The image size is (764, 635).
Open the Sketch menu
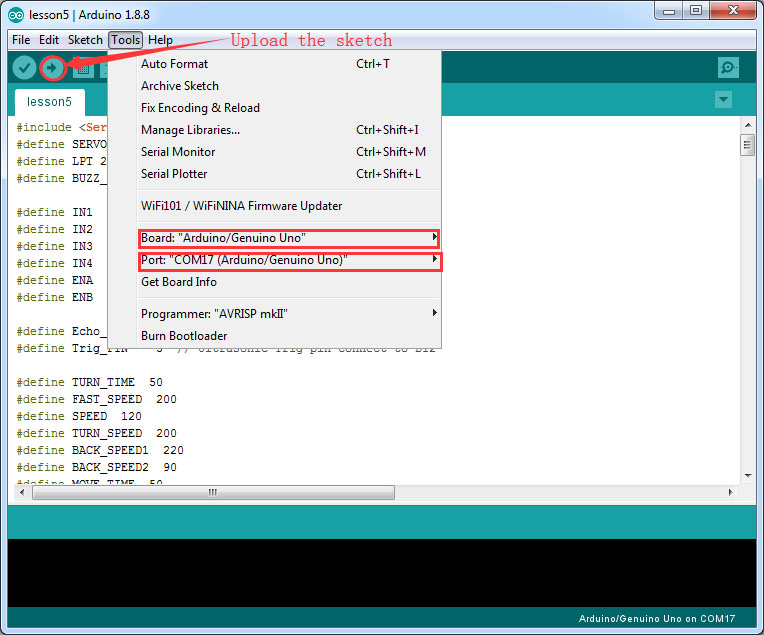pos(85,40)
